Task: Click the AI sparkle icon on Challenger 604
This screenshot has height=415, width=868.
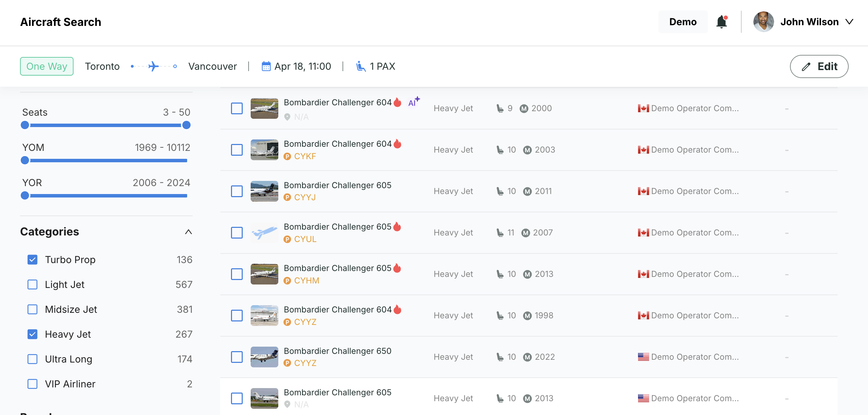Action: click(414, 102)
